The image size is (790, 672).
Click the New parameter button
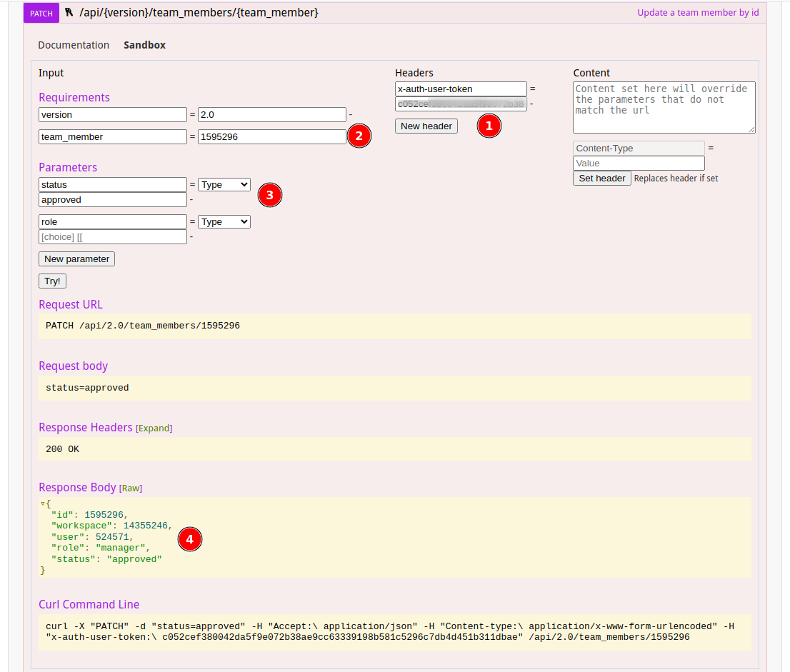coord(76,259)
